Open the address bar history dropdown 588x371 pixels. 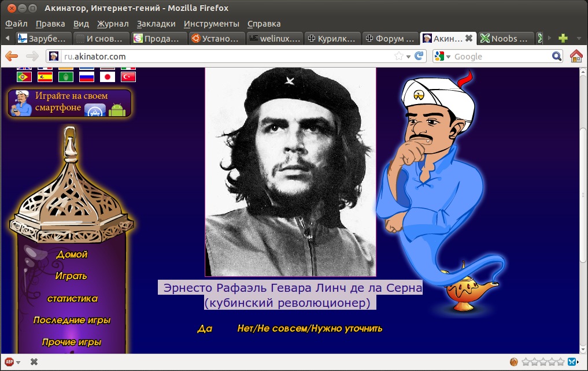408,57
